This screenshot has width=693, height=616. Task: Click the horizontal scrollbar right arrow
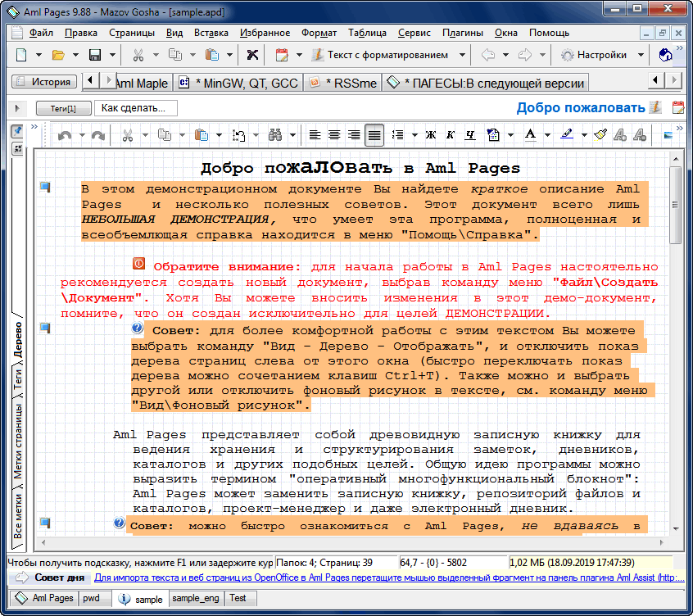(661, 542)
